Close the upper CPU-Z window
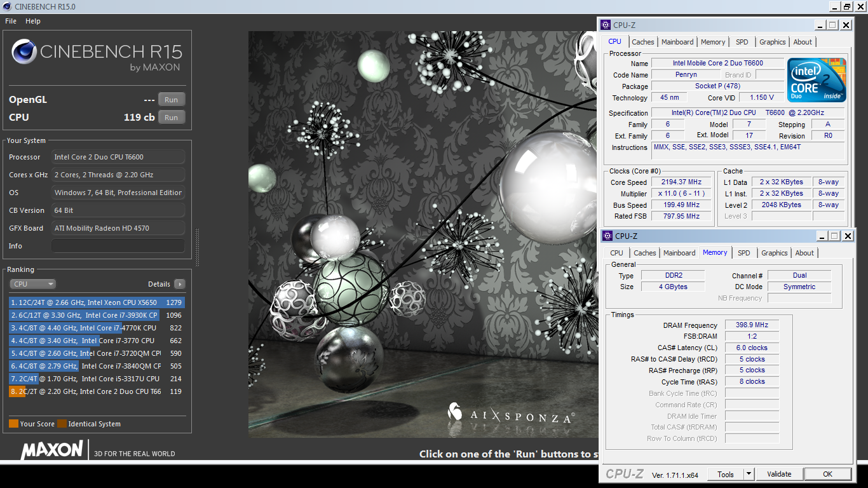Image resolution: width=868 pixels, height=488 pixels. [x=846, y=25]
